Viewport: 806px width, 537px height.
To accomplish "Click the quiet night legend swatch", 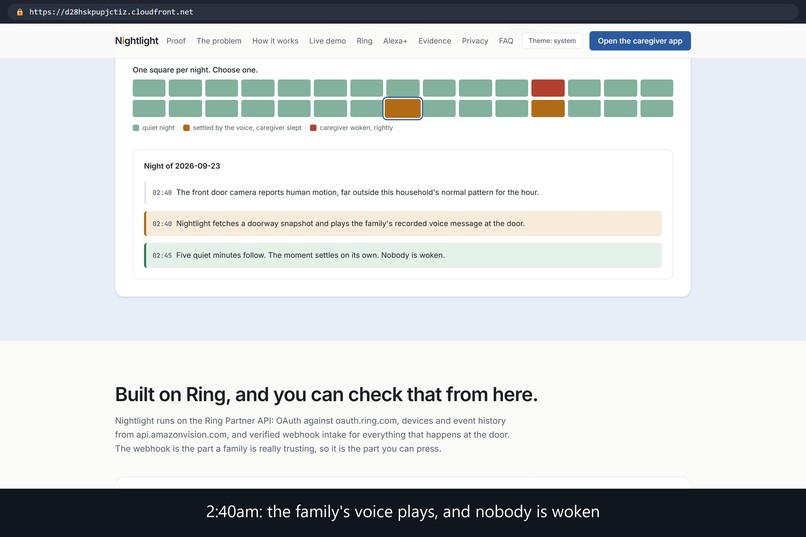I will 136,128.
